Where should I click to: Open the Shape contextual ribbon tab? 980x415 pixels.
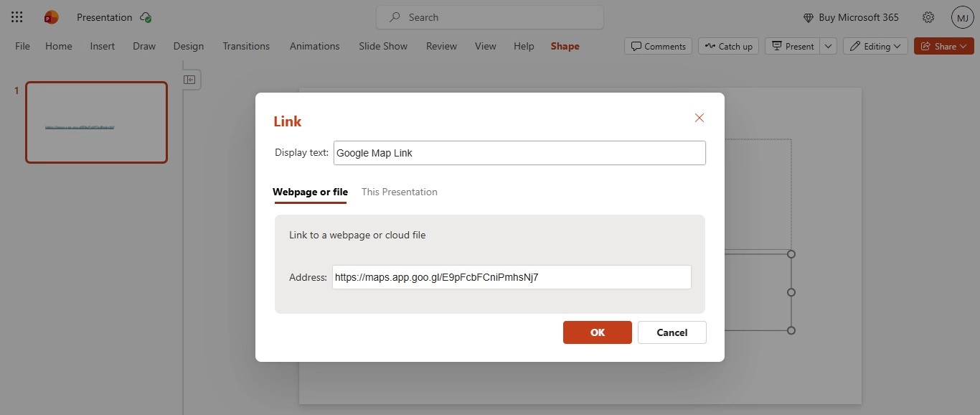565,46
